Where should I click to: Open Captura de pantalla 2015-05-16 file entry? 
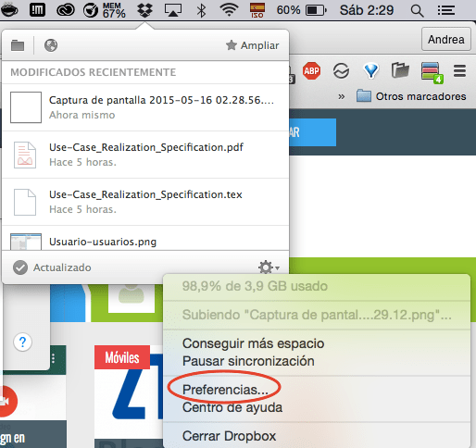pyautogui.click(x=145, y=107)
